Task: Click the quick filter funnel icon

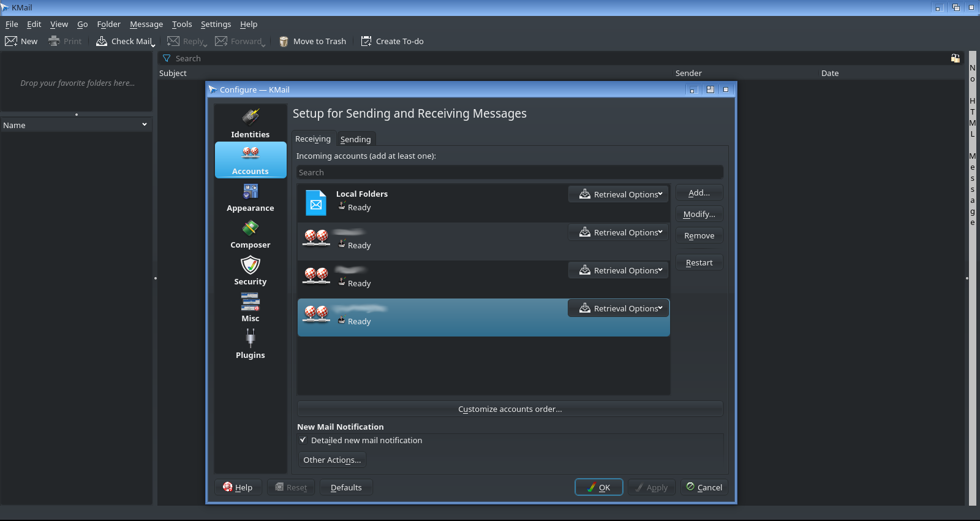Action: pos(167,58)
